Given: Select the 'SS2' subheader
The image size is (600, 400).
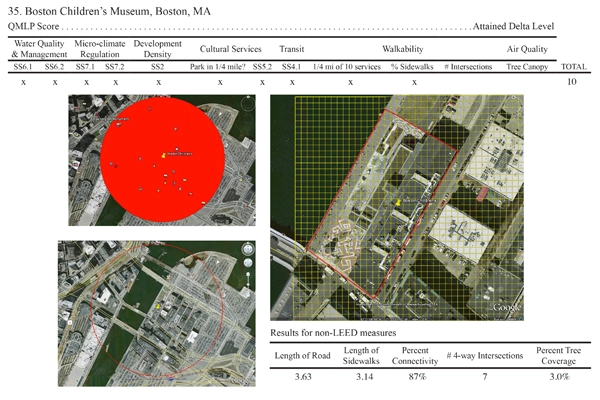Looking at the screenshot, I should [157, 67].
